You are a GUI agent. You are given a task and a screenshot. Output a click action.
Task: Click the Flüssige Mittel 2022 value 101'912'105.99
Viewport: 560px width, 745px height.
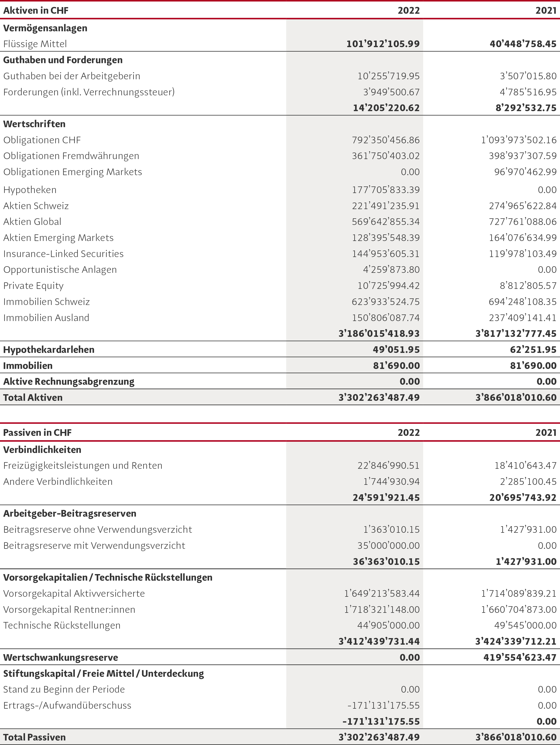383,44
